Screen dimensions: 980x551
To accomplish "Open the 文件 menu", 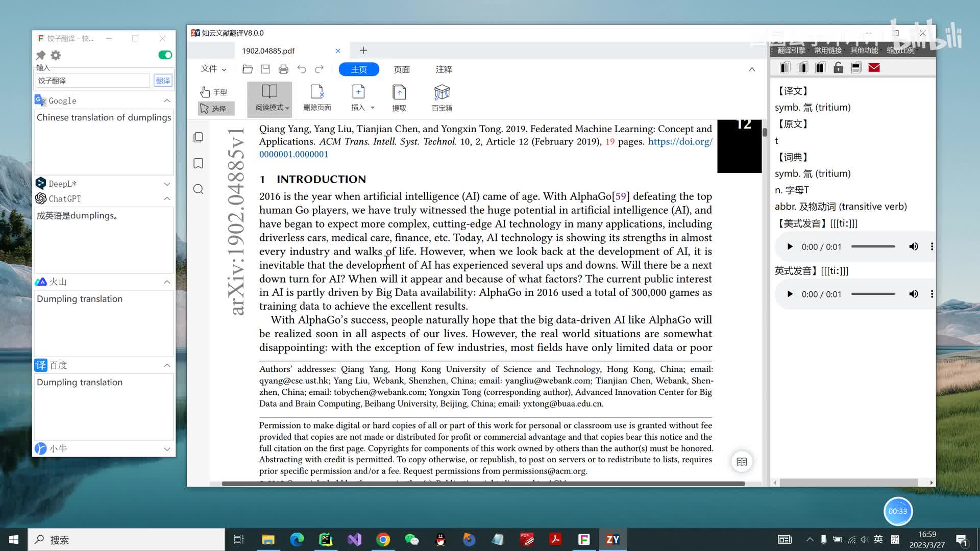I will (213, 69).
